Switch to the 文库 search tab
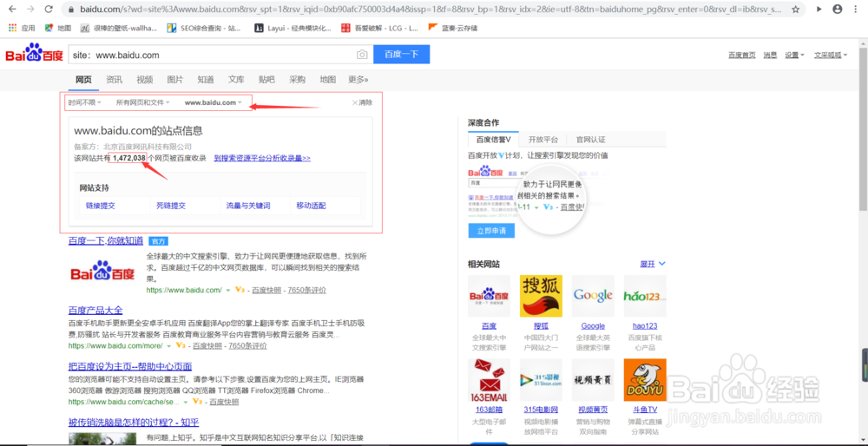Screen dimensions: 868x446 pos(236,80)
